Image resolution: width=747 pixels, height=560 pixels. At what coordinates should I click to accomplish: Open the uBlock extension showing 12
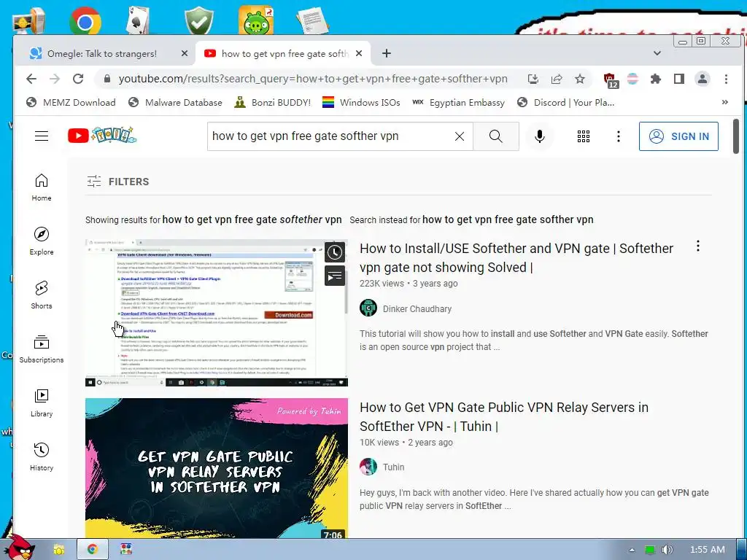[610, 80]
